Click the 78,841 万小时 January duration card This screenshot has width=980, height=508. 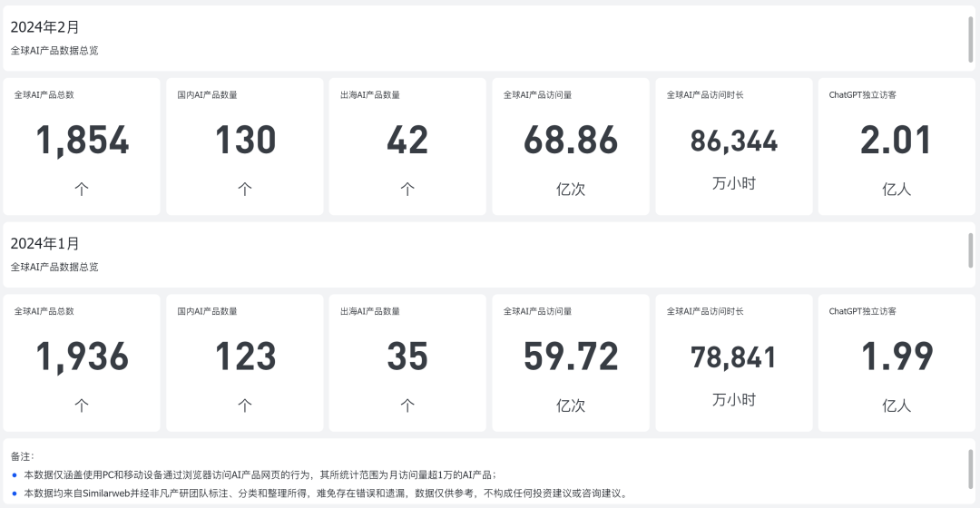point(734,363)
